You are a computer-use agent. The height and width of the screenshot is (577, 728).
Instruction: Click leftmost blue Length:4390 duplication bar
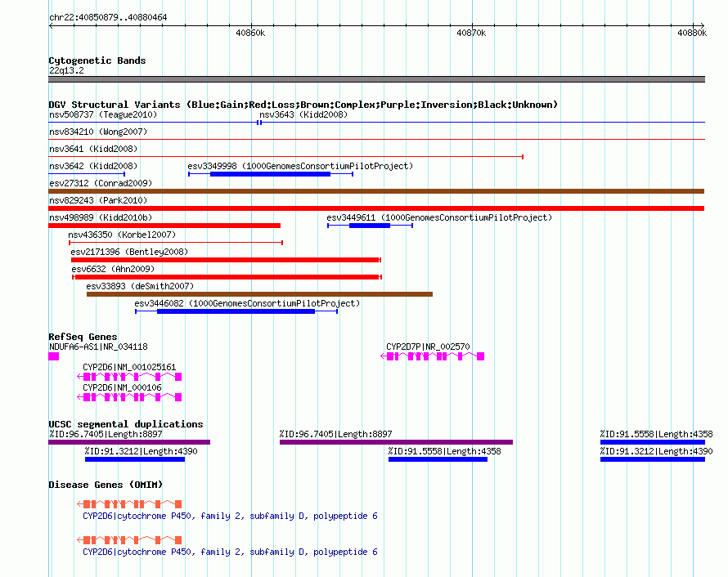point(135,459)
